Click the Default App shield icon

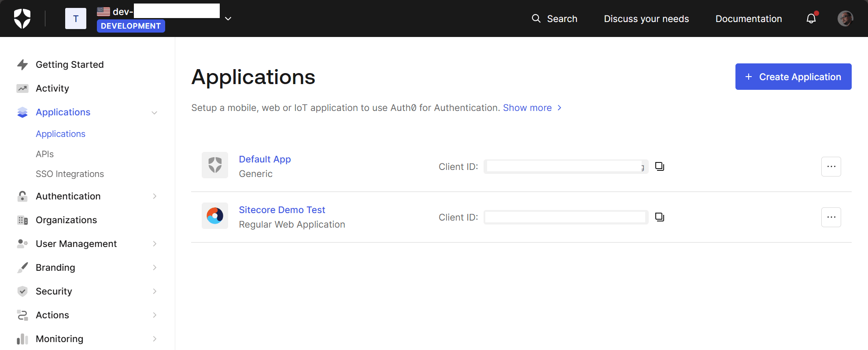(x=215, y=165)
